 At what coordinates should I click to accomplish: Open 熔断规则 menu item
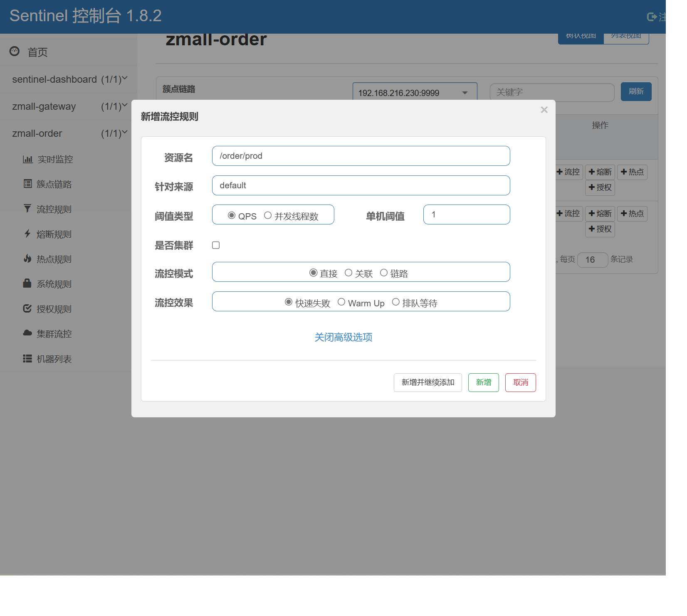click(54, 234)
